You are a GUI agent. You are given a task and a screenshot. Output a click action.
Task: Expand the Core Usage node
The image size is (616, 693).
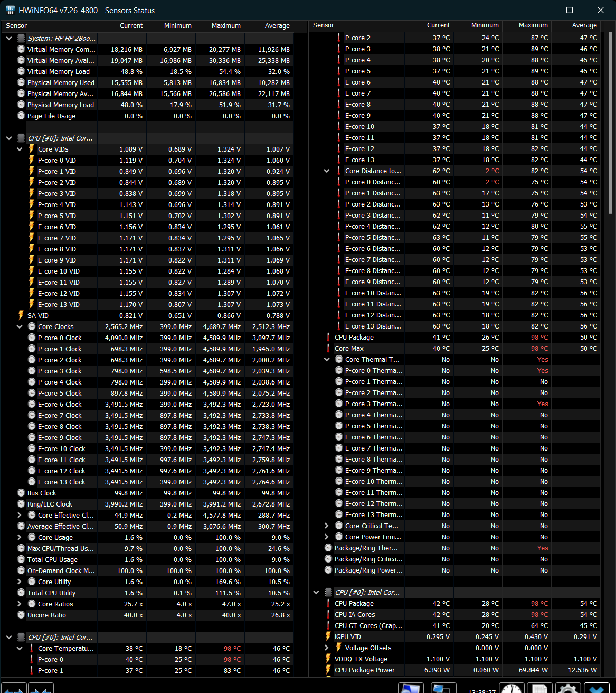pyautogui.click(x=20, y=537)
